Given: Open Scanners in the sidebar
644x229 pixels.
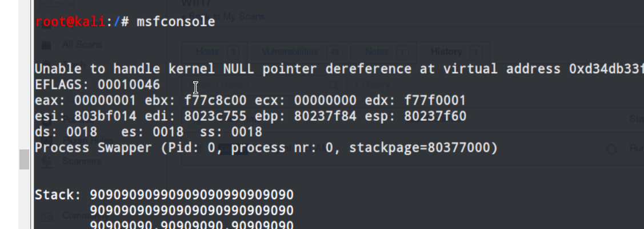Looking at the screenshot, I should [x=82, y=161].
